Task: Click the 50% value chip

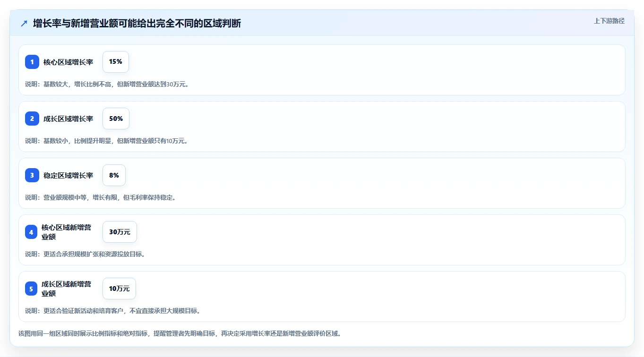Action: coord(116,119)
